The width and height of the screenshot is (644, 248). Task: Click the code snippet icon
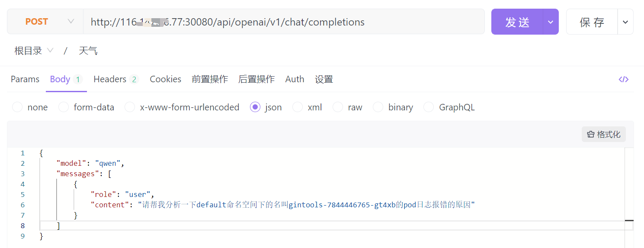tap(623, 79)
